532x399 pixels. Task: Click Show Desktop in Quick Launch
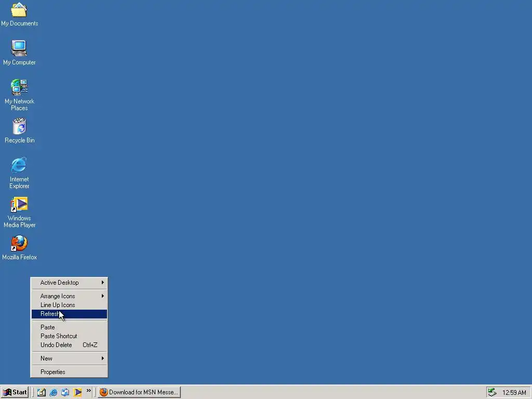click(42, 392)
